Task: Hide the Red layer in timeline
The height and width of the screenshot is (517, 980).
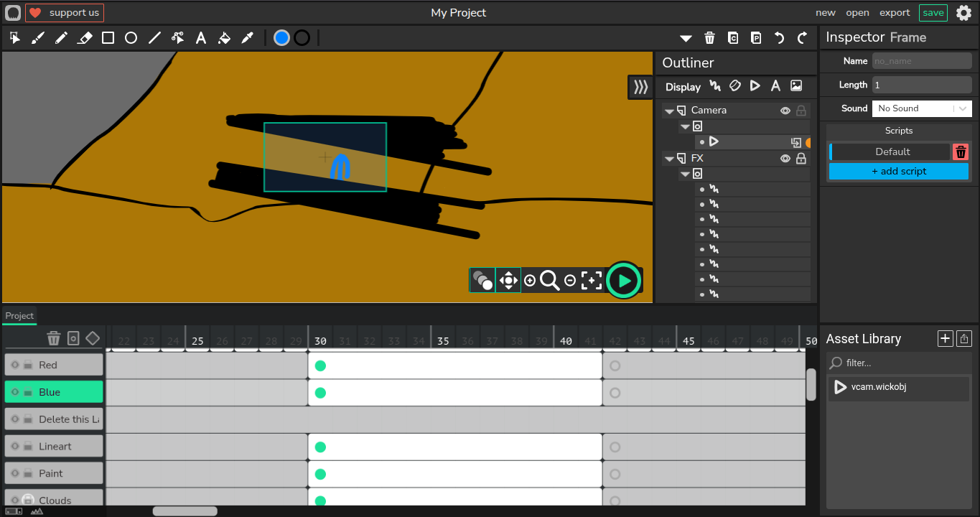Action: (15, 365)
